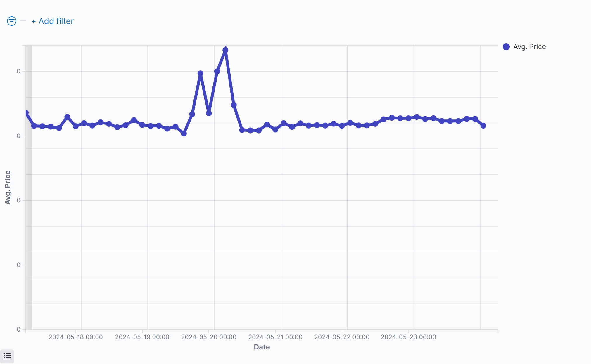Viewport: 591px width, 364px height.
Task: Click the last data point on the line
Action: [483, 126]
